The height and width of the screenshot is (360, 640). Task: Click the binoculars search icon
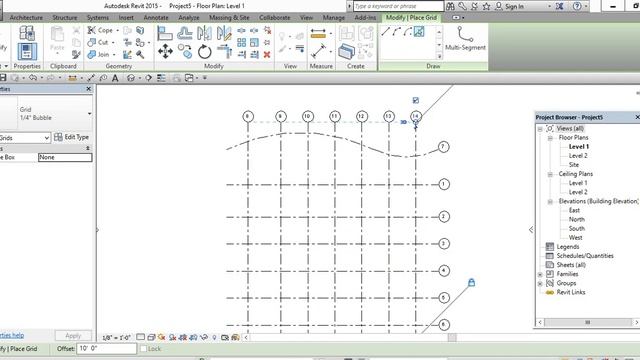[450, 6]
